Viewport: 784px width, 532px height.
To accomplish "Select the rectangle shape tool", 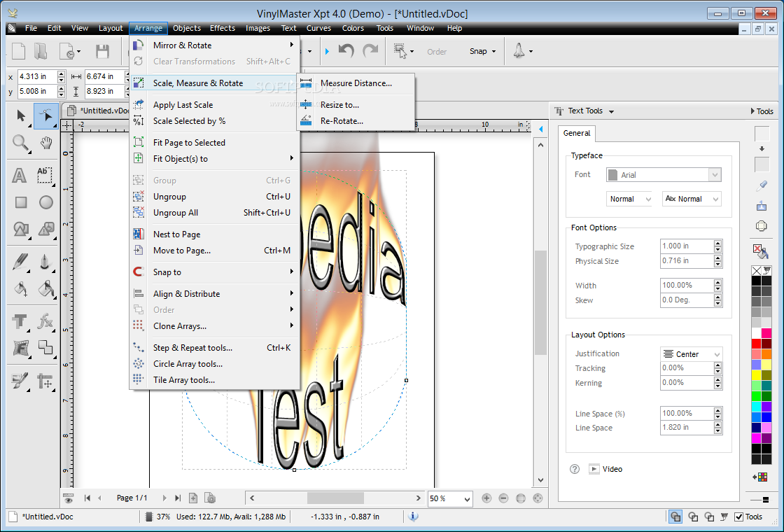I will [x=21, y=202].
